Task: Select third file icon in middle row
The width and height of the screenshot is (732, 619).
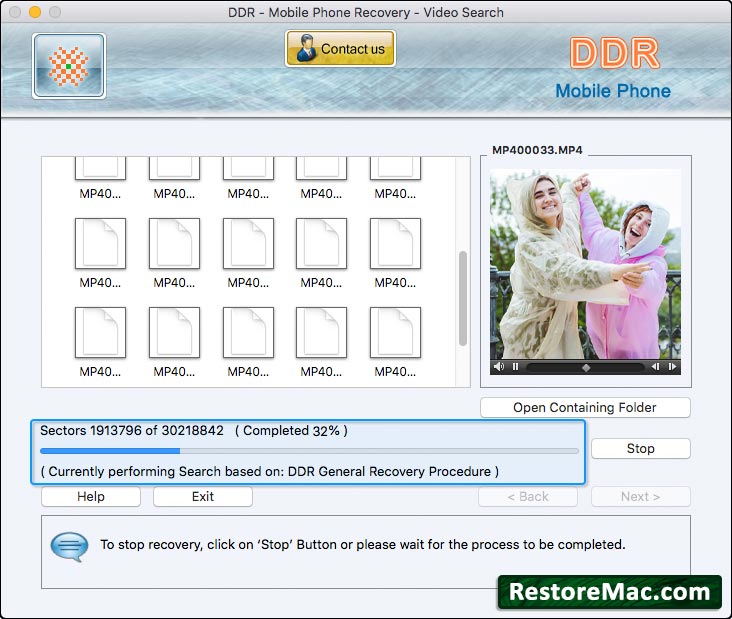Action: point(248,243)
